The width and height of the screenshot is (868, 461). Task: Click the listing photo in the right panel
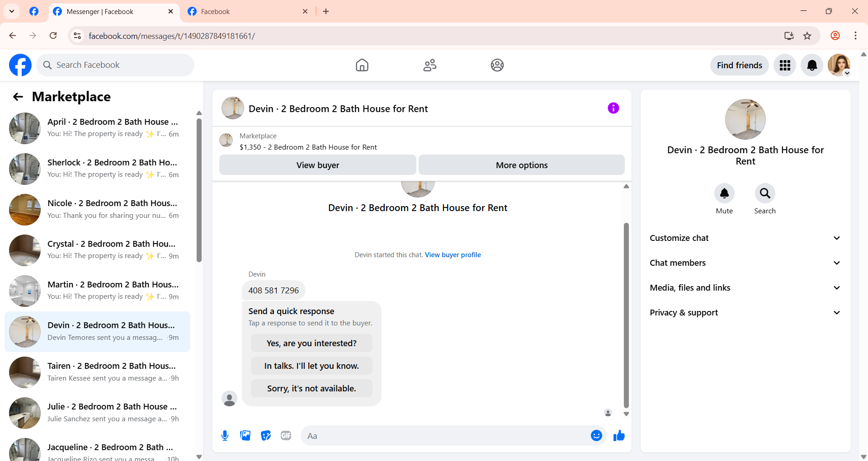point(745,119)
